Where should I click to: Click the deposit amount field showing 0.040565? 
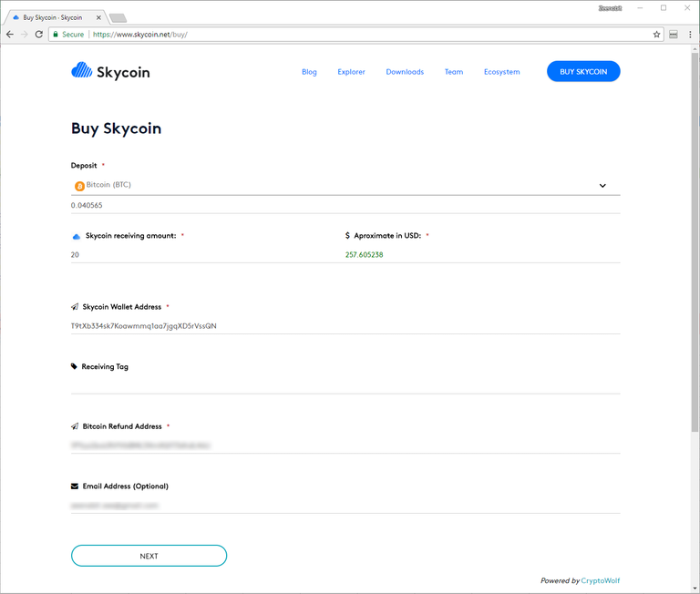tap(345, 205)
